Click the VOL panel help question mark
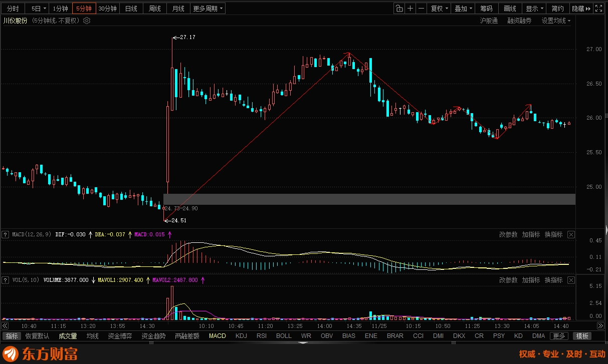608x364 pixels. (x=6, y=280)
